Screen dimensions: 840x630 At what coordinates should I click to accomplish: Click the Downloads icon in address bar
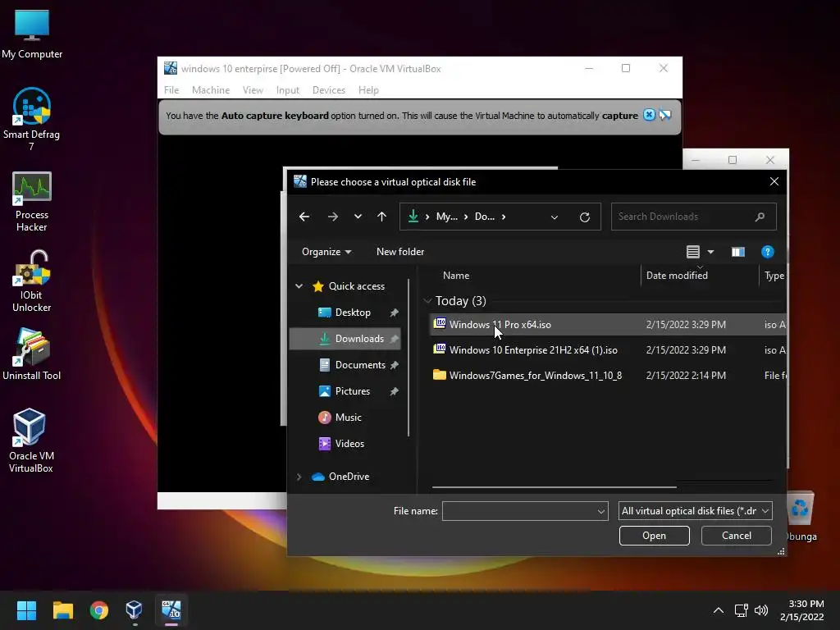413,216
